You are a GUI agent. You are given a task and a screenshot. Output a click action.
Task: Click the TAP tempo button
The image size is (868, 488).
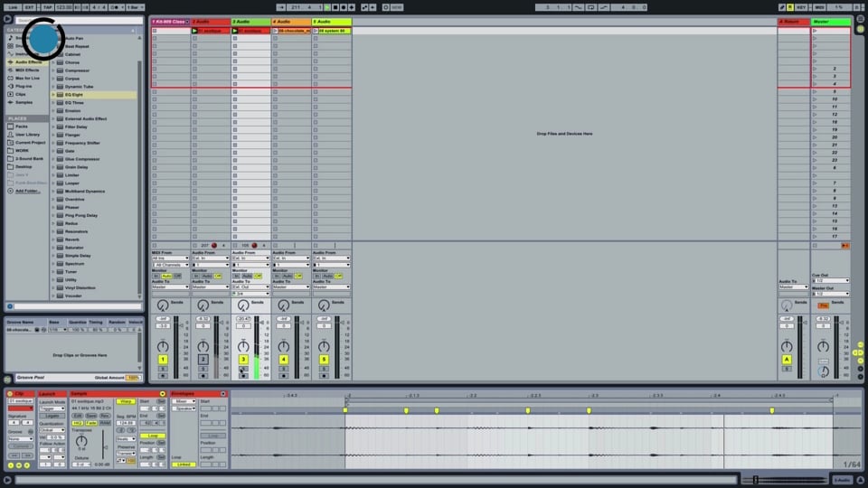coord(48,7)
